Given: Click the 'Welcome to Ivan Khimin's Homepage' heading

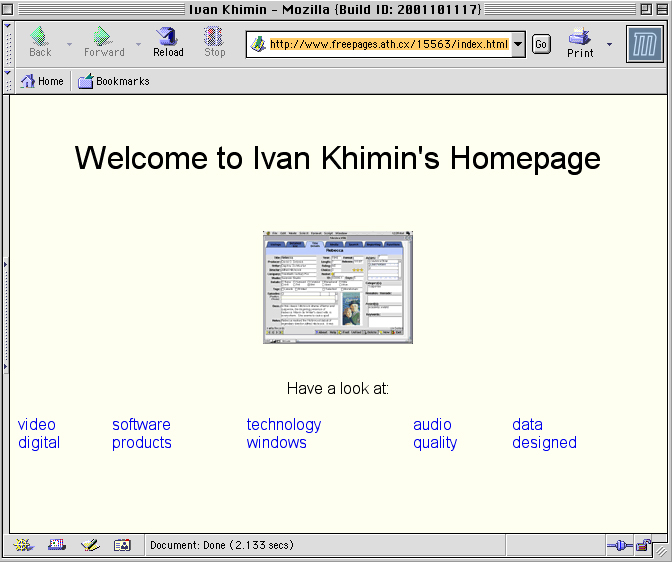Looking at the screenshot, I should tap(338, 158).
